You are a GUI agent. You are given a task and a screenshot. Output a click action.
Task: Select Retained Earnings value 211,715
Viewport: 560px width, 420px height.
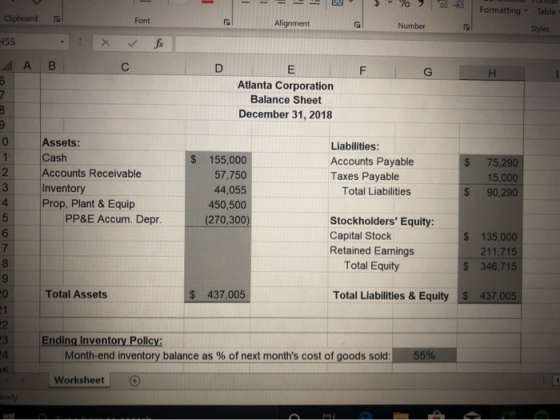pos(490,252)
